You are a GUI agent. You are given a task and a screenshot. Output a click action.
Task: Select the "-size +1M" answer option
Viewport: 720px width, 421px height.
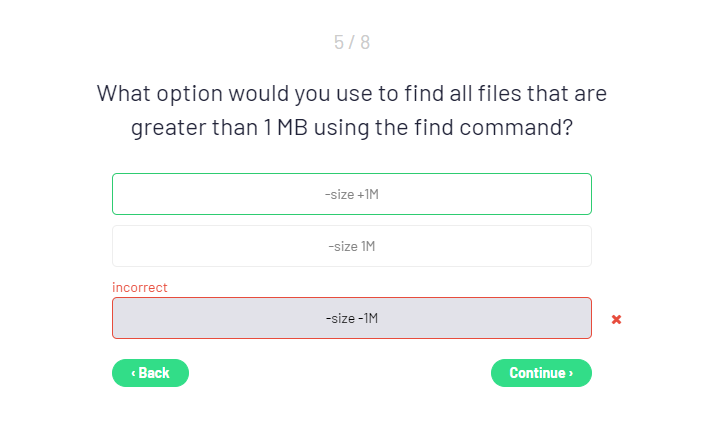pos(351,194)
